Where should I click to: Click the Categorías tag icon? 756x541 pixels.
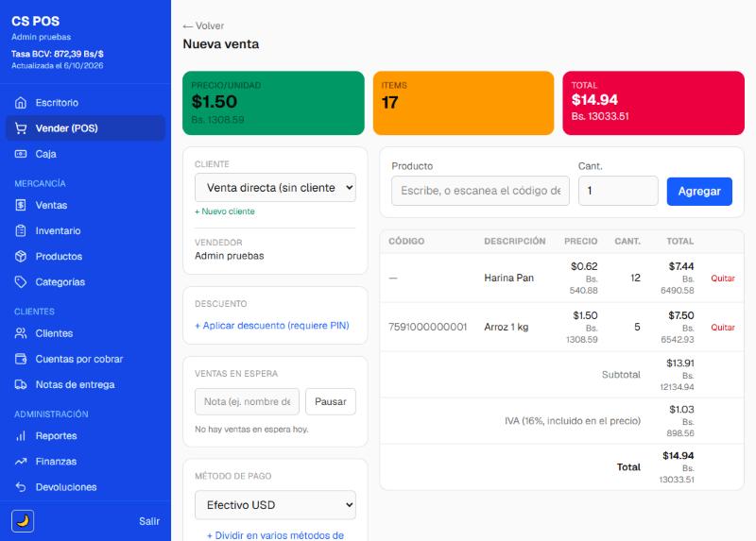click(x=21, y=281)
